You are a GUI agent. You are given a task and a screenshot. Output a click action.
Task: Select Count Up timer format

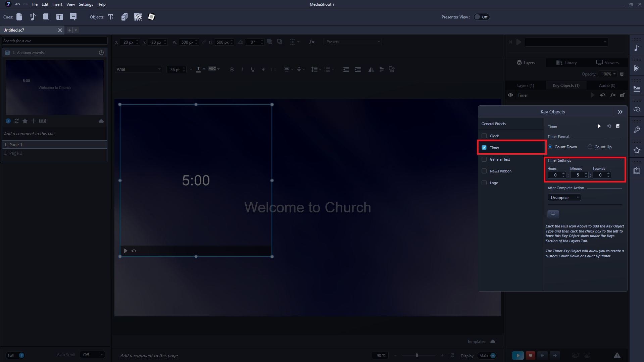tap(590, 147)
